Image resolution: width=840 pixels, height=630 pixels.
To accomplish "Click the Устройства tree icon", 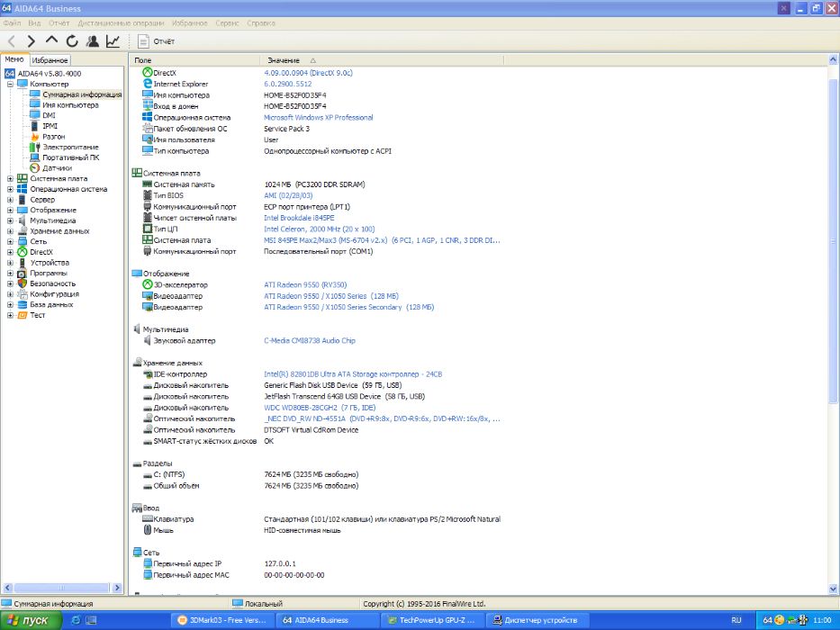I will point(22,263).
